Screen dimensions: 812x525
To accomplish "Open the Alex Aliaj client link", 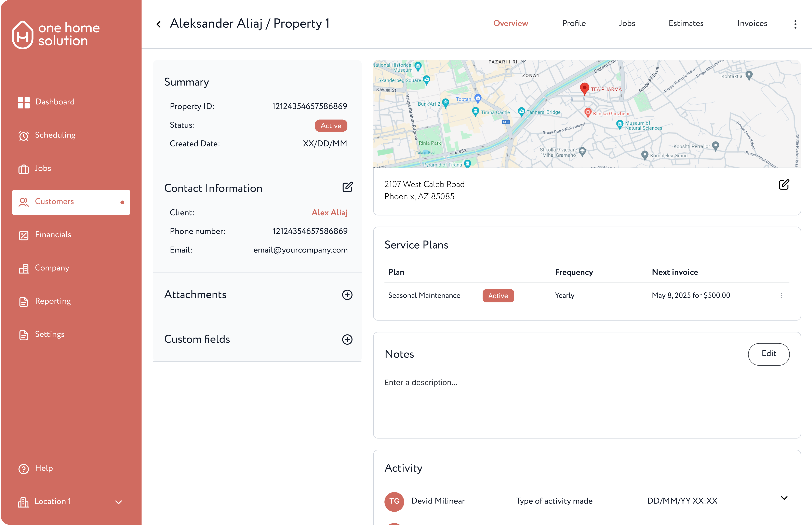I will [329, 213].
